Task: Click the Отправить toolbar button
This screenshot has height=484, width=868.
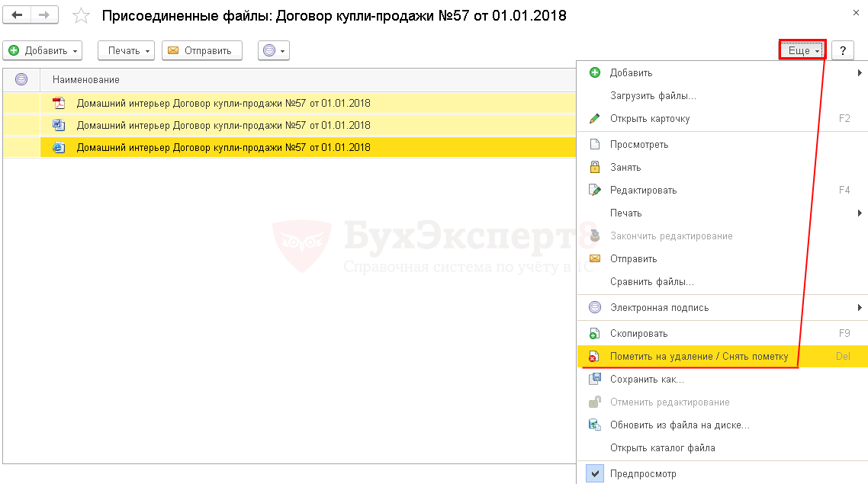Action: [202, 50]
